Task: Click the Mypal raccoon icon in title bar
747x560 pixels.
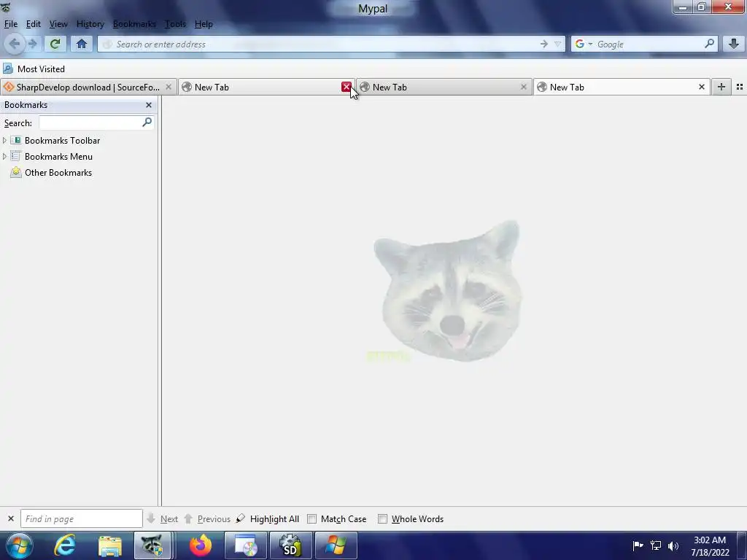Action: (6, 7)
